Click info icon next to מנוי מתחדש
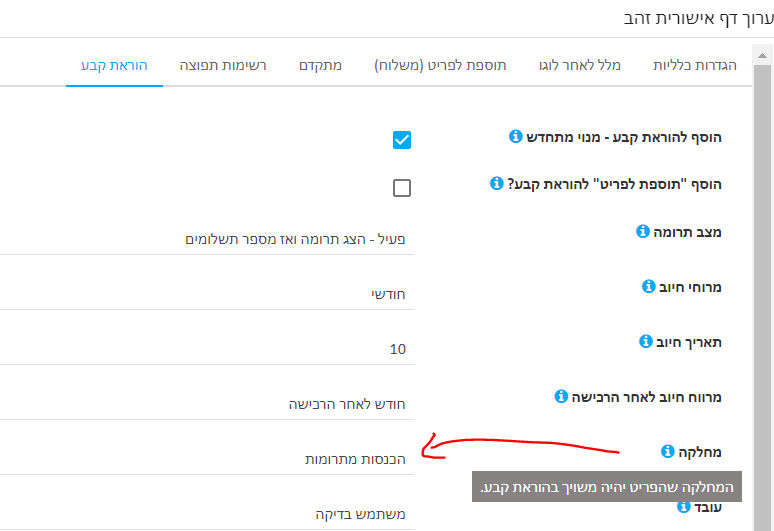This screenshot has height=531, width=774. 515,136
